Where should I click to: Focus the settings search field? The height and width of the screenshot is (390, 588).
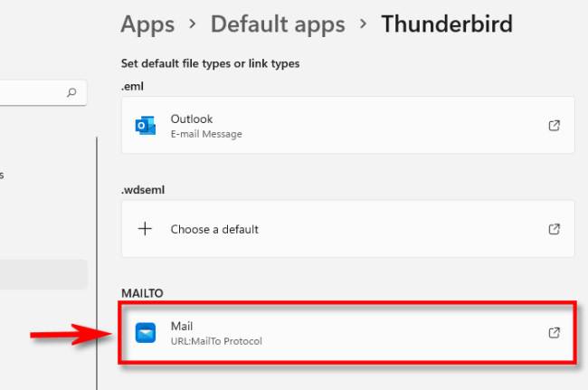(32, 92)
